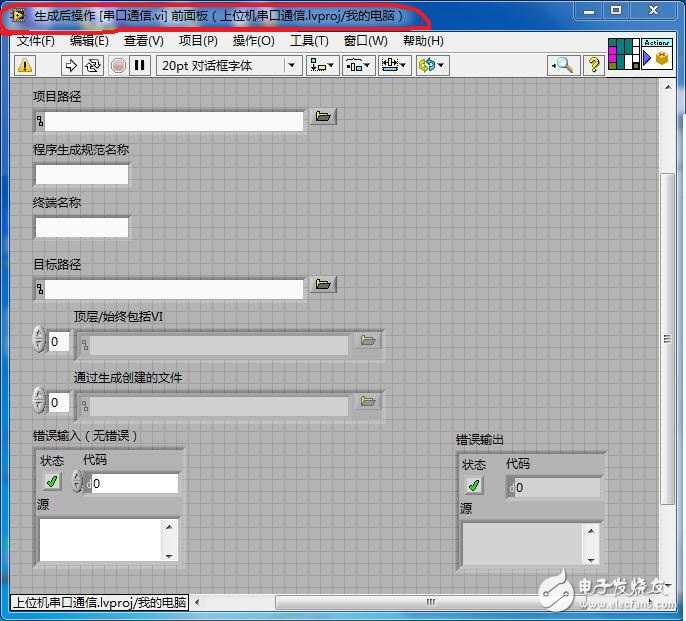Image resolution: width=686 pixels, height=621 pixels.
Task: Toggle the 错误输入 status checkmark
Action: point(52,482)
